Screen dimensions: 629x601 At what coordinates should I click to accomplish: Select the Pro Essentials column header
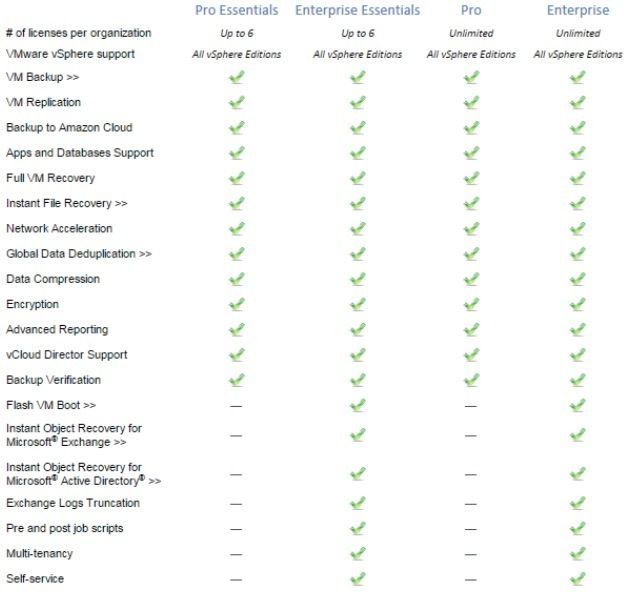coord(237,10)
